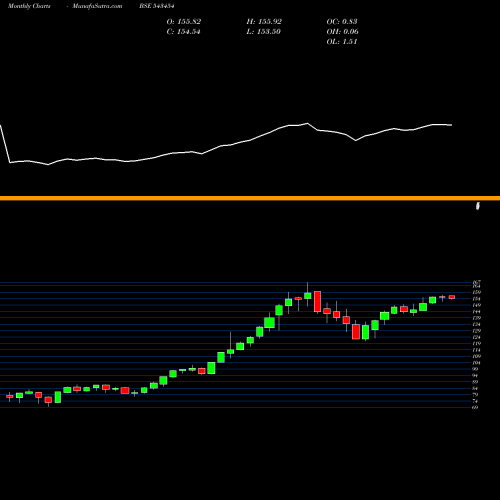Click the 'BSE 543454' symbol label

tap(157, 6)
